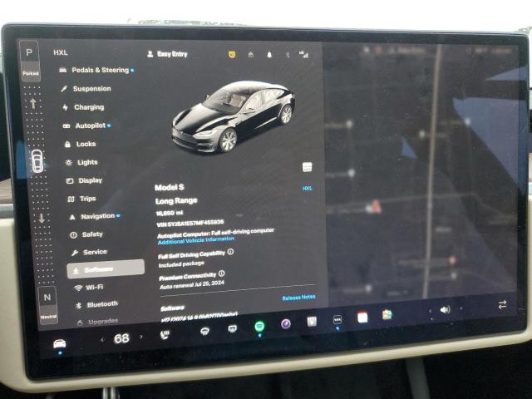532x399 pixels.
Task: Tap the car icon on the gear strip
Action: pyautogui.click(x=37, y=160)
